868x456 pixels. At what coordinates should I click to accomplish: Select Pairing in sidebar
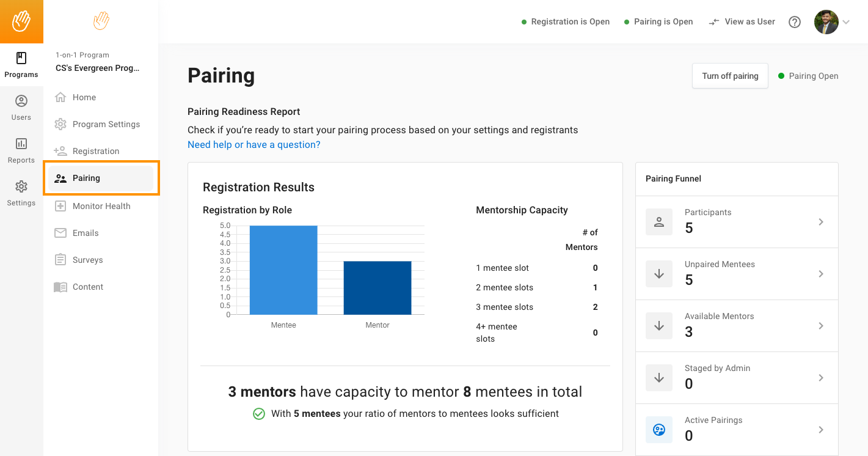coord(101,178)
